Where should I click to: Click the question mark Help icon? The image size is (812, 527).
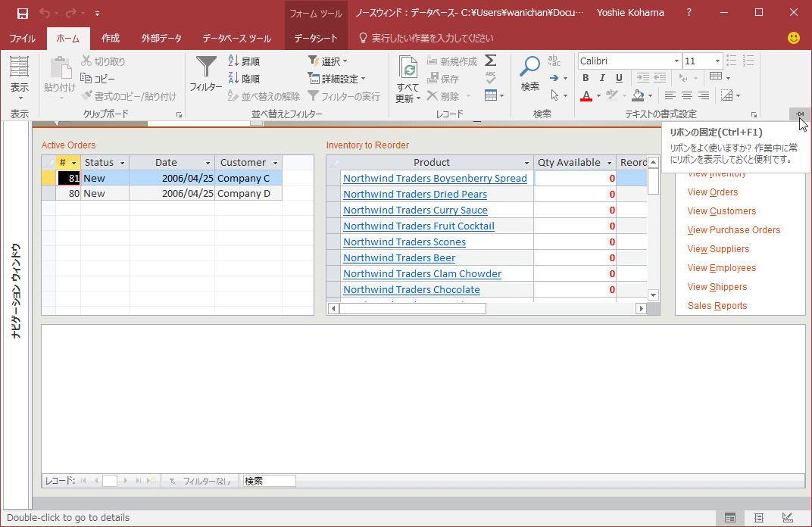[689, 12]
